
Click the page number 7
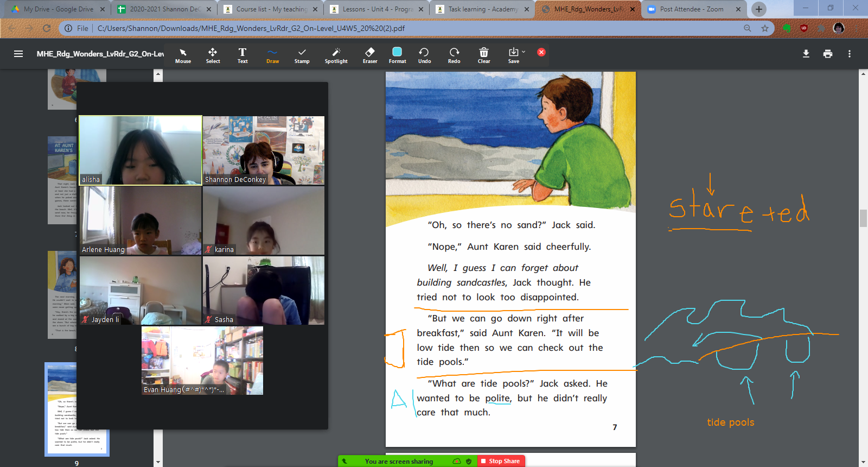(x=615, y=427)
